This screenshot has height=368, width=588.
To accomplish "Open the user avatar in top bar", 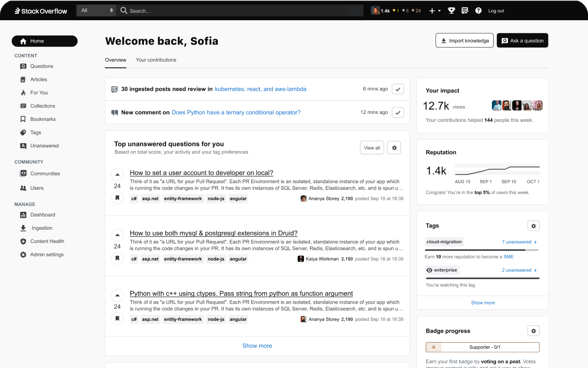I will (375, 10).
